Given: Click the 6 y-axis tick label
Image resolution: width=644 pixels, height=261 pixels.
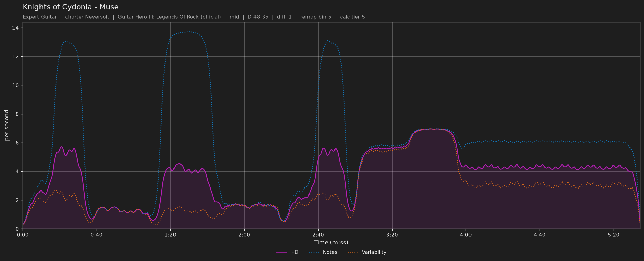Looking at the screenshot, I should (x=17, y=143).
